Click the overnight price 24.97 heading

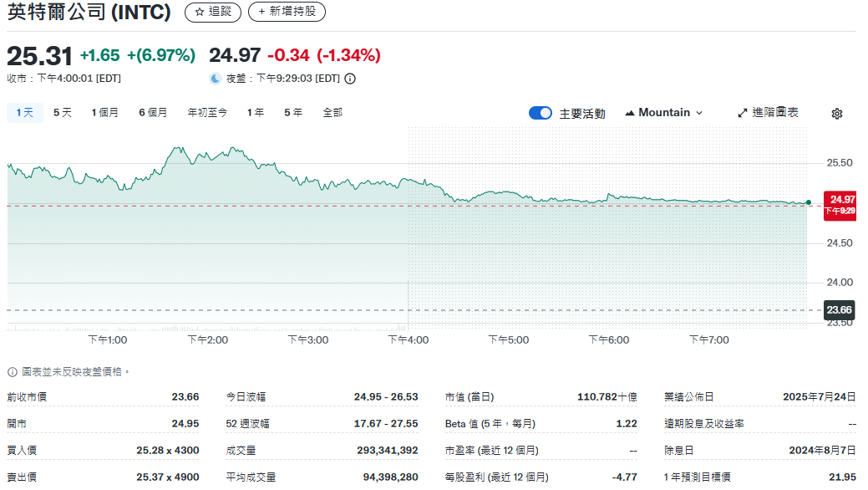pos(235,55)
